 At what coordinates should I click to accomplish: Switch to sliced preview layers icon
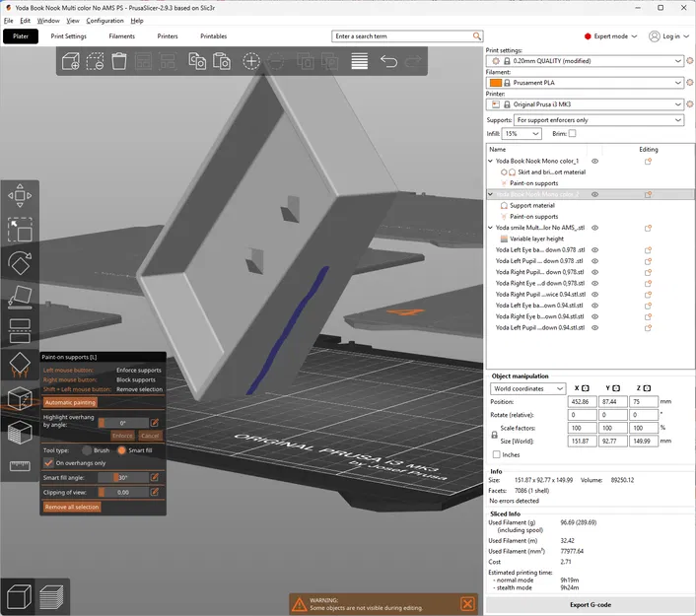[51, 597]
